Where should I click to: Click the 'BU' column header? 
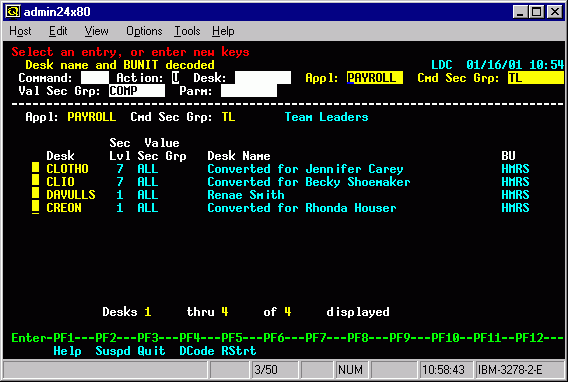tap(508, 156)
